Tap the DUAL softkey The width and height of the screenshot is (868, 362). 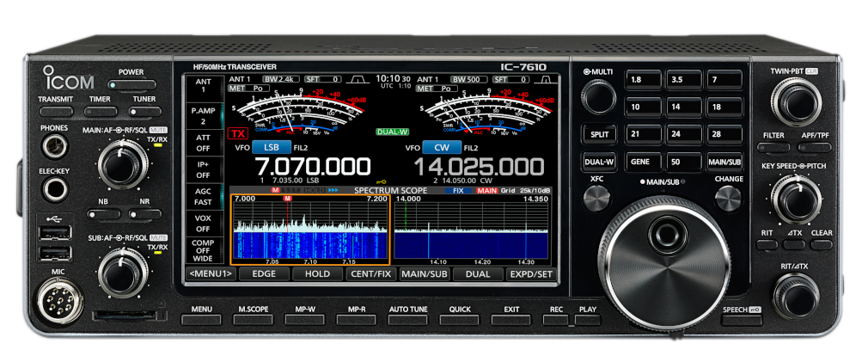478,273
